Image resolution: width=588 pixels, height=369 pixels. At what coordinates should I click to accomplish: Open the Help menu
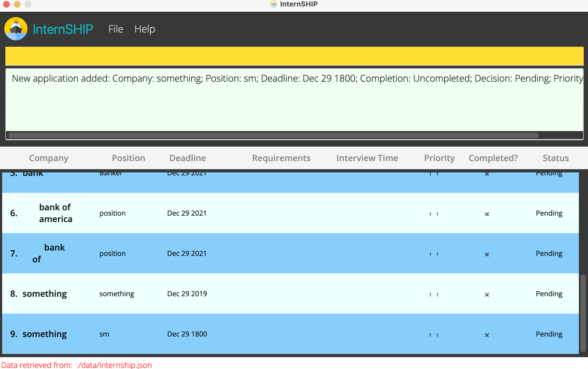point(145,29)
